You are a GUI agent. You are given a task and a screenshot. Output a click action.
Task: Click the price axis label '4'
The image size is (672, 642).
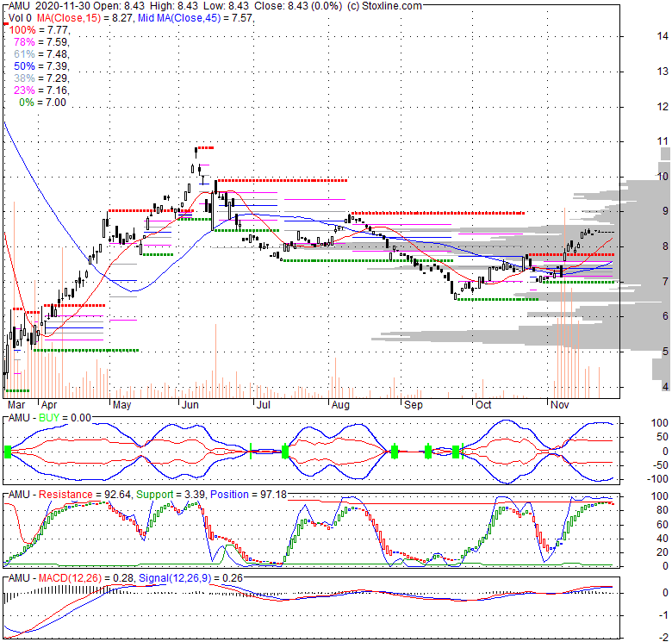[665, 387]
